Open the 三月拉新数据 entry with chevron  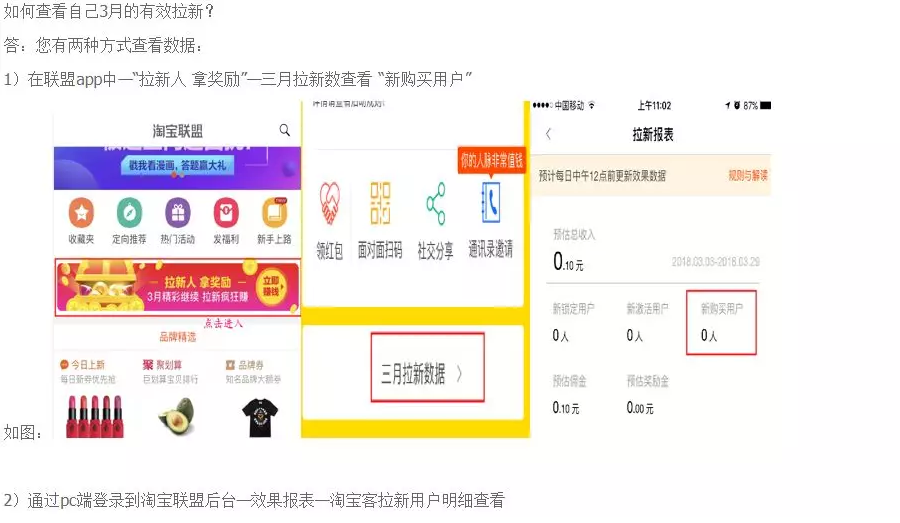click(428, 367)
